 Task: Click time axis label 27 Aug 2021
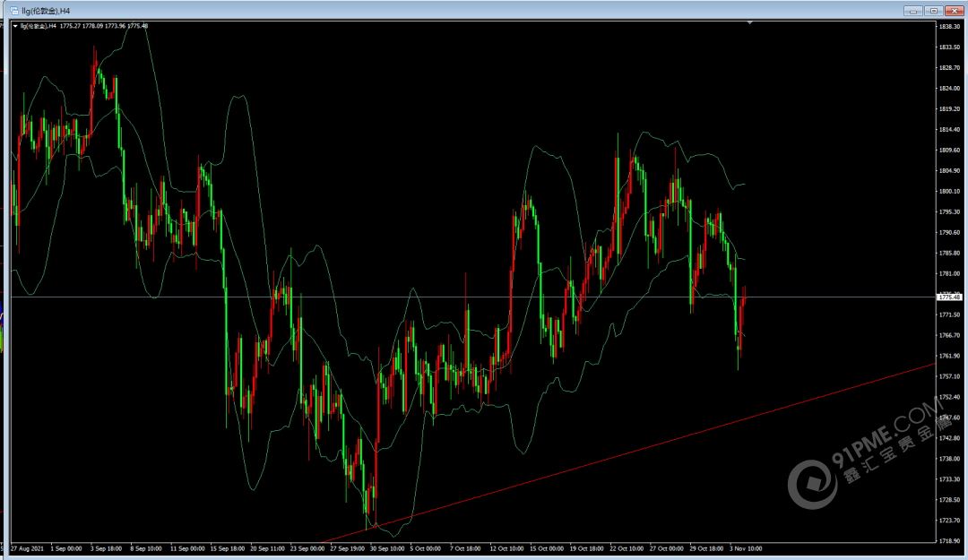[x=27, y=548]
